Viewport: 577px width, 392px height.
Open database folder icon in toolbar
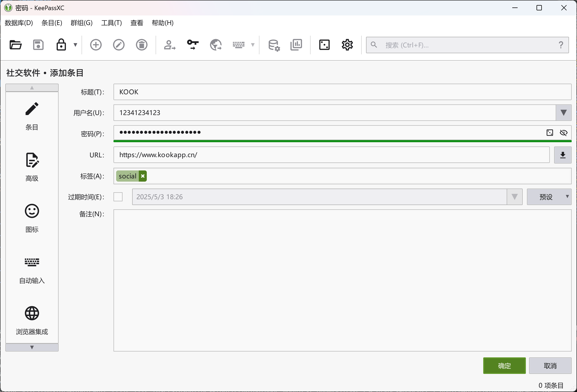click(15, 45)
